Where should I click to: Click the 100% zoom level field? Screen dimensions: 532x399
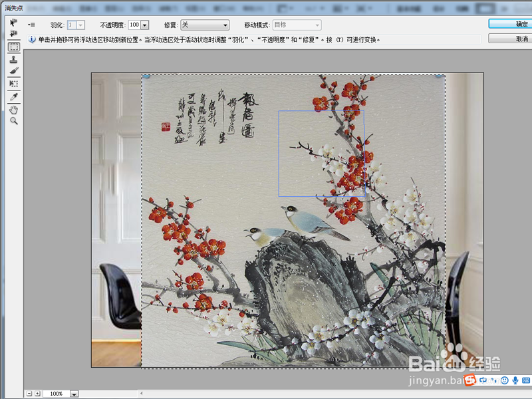(x=56, y=394)
